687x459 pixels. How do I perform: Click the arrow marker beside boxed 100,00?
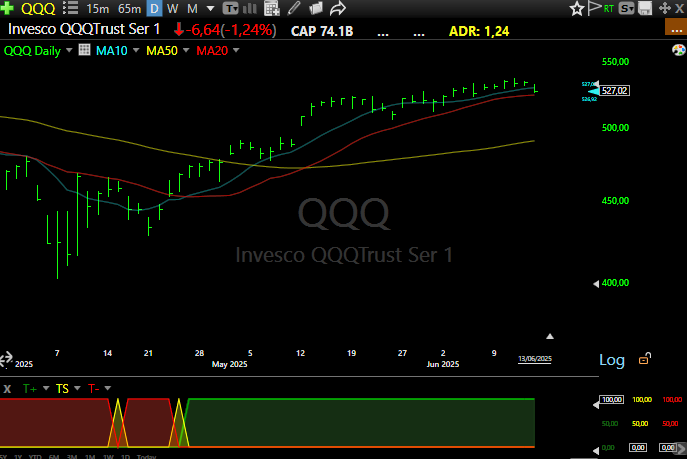(596, 405)
